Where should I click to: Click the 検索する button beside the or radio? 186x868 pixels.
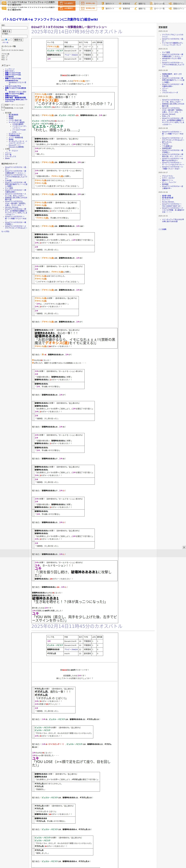[18, 40]
